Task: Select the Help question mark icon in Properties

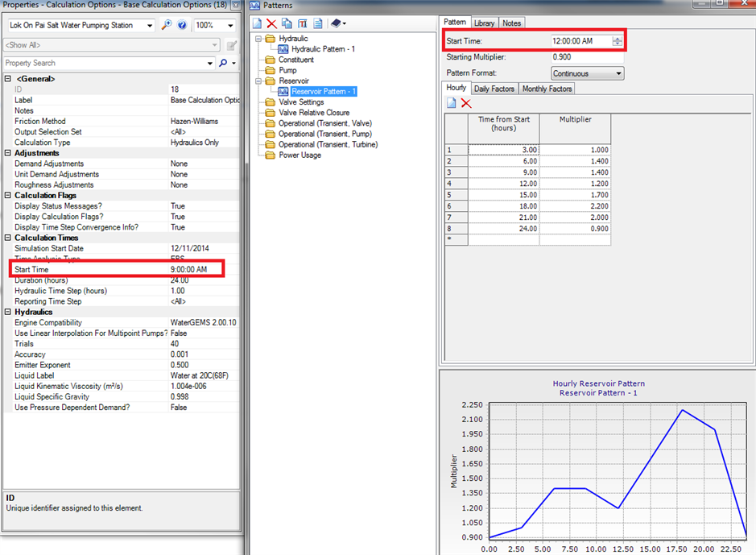Action: pyautogui.click(x=182, y=25)
